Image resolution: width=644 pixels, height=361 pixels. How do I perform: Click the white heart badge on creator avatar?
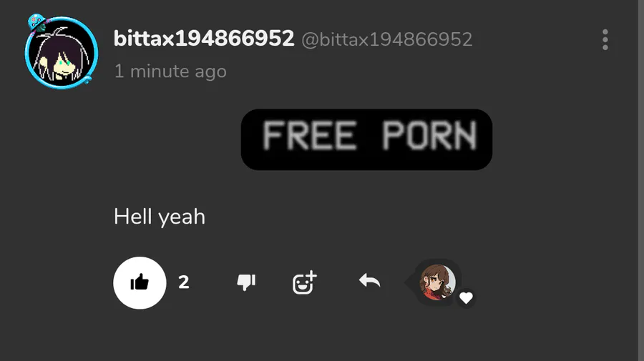point(466,298)
